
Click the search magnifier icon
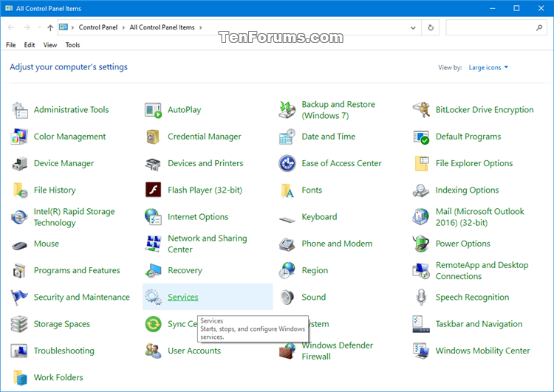539,27
